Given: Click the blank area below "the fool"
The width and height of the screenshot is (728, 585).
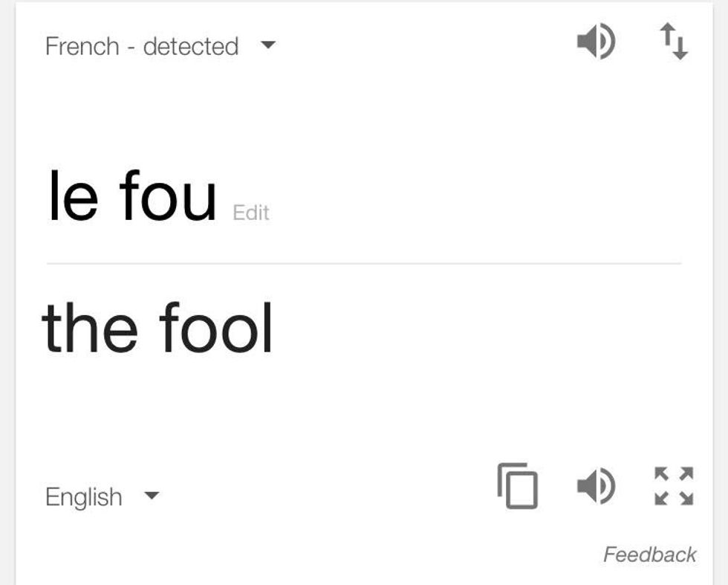Looking at the screenshot, I should (x=297, y=409).
